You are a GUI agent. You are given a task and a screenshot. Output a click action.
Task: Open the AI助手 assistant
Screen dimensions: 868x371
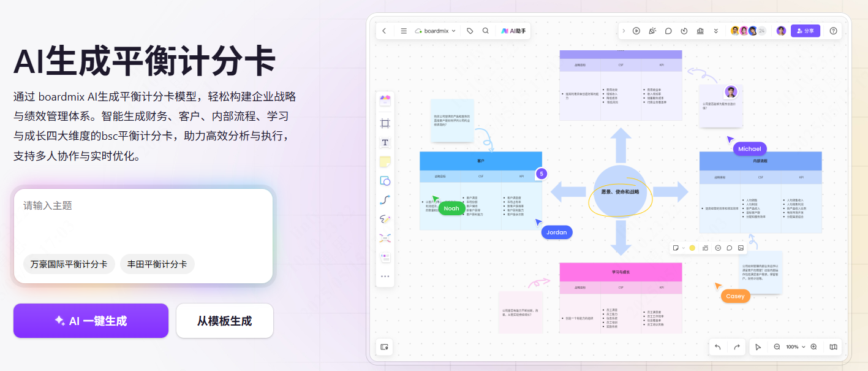(x=513, y=31)
